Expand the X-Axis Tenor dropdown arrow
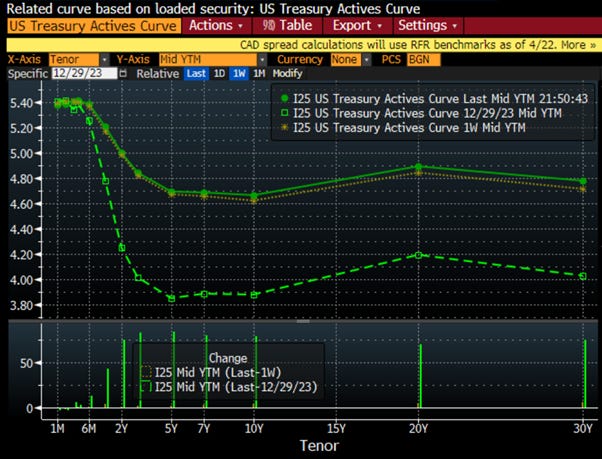 coord(104,60)
